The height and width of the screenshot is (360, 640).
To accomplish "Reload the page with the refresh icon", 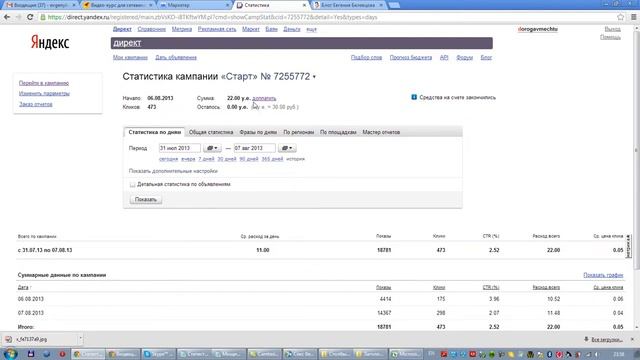I will tap(30, 17).
